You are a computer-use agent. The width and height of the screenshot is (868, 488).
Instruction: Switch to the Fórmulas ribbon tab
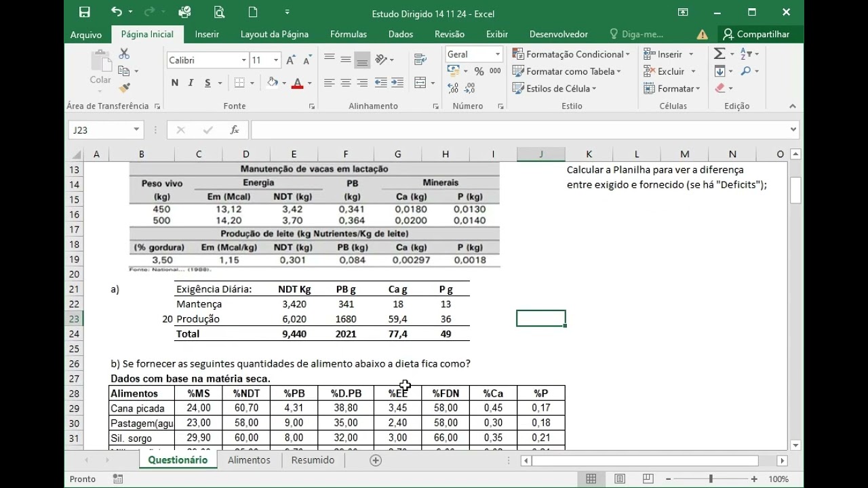click(x=349, y=34)
